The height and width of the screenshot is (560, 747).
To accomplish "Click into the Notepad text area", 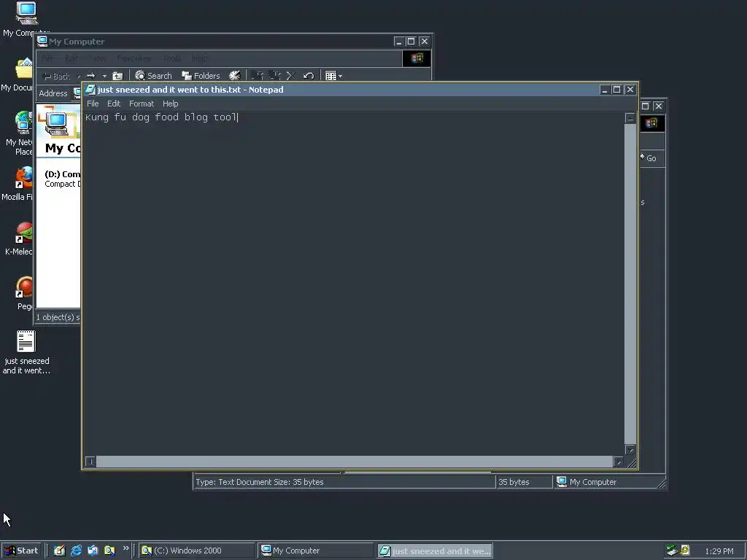I will (353, 284).
